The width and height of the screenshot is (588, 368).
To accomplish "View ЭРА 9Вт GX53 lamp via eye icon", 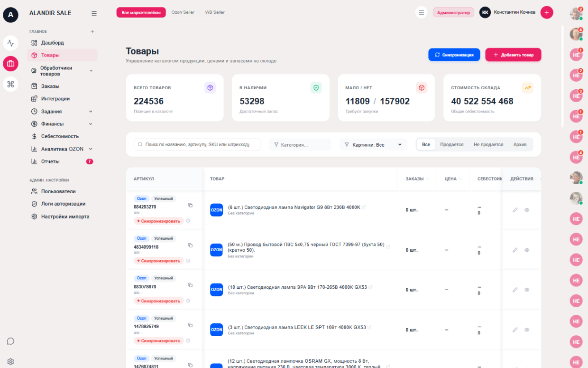I will (527, 290).
